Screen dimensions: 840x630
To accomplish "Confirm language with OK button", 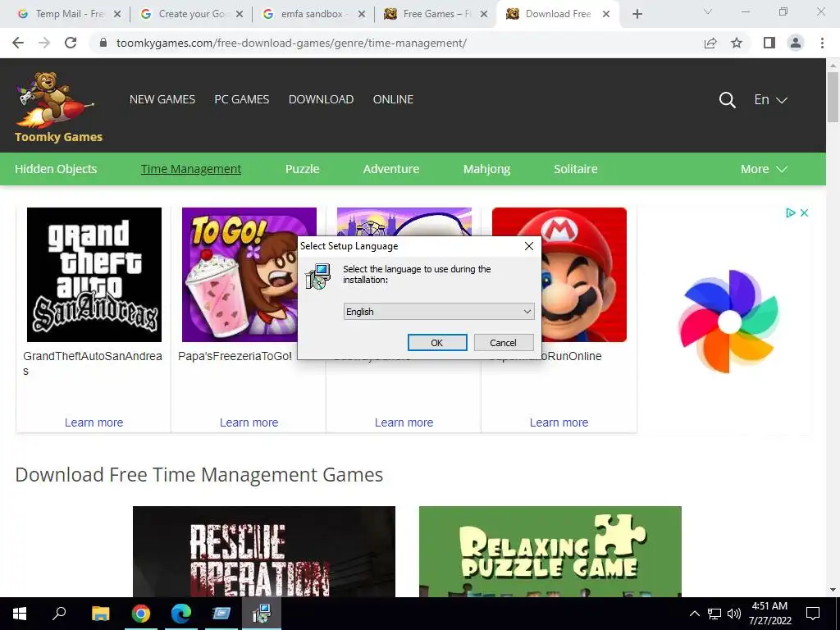I will [437, 342].
